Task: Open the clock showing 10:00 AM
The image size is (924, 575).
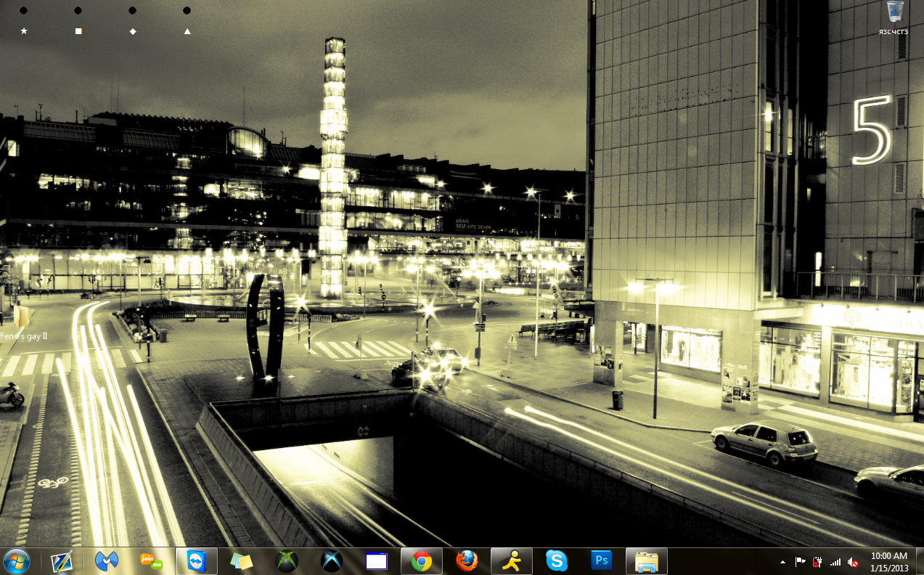Action: pos(889,561)
